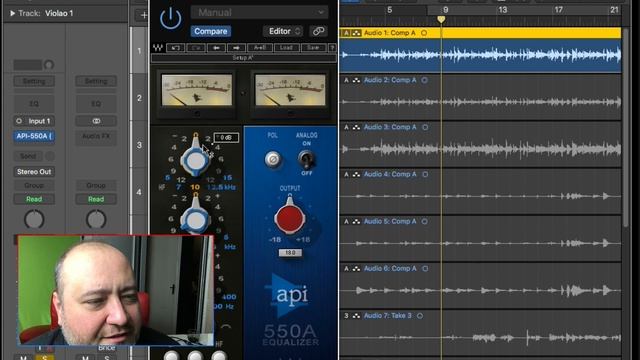Click the Waves toolbar undo arrow
The image size is (640, 360).
tap(176, 48)
